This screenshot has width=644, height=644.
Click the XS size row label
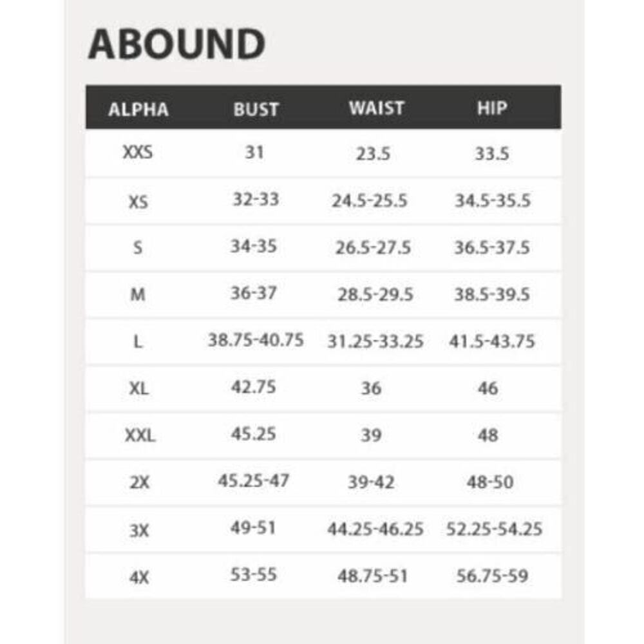(138, 202)
